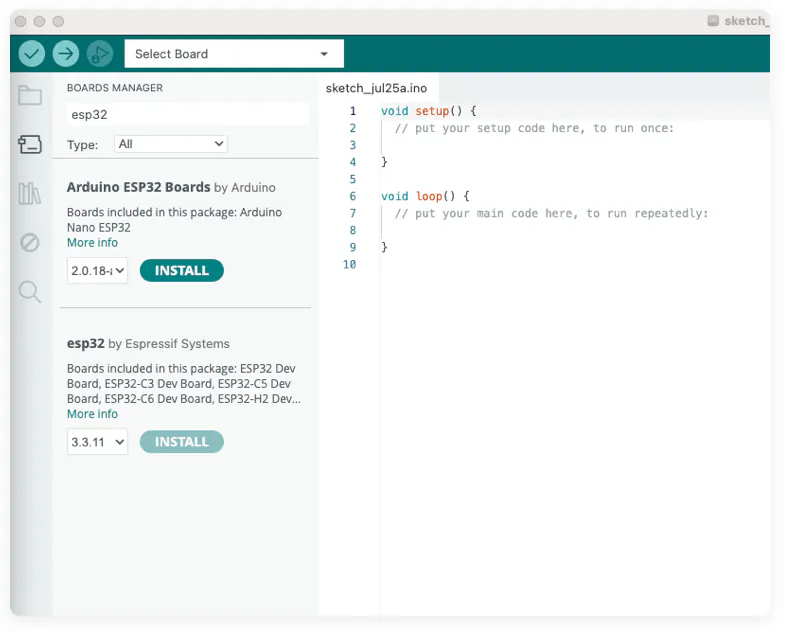Start the Debug button in the toolbar
The image size is (790, 632).
pyautogui.click(x=100, y=53)
